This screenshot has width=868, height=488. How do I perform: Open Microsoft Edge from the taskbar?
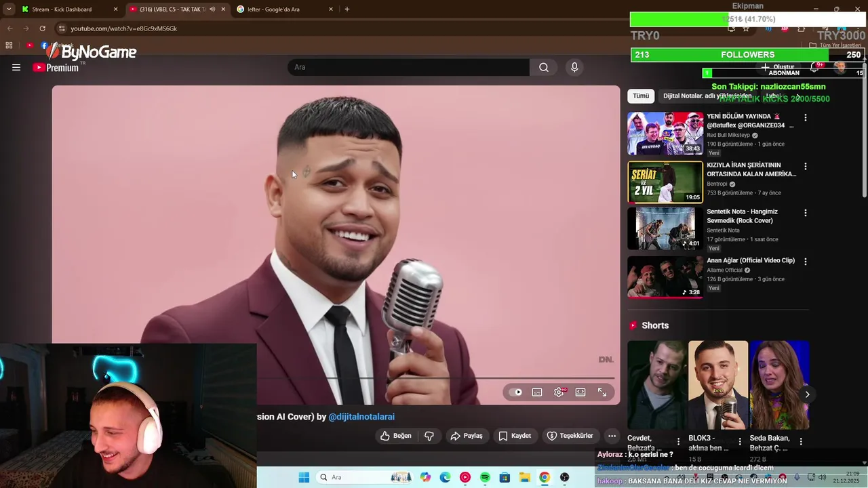point(445,477)
